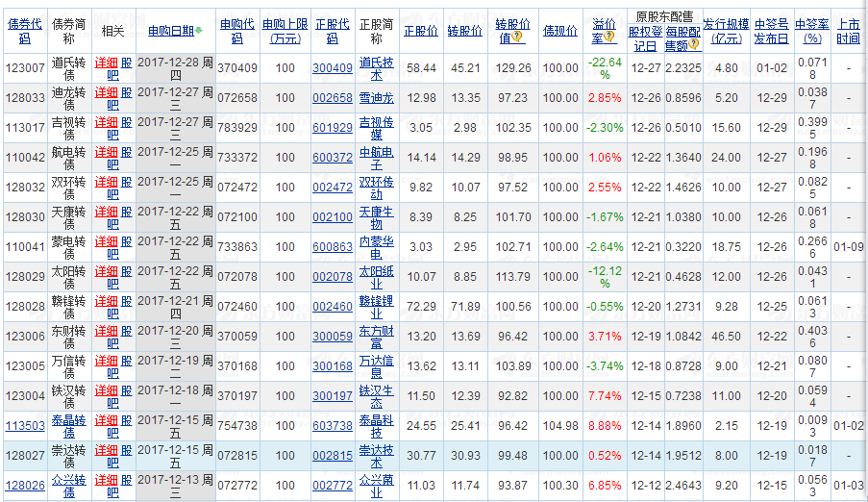The height and width of the screenshot is (502, 868).
Task: Open 万达信息 stock name link
Action: (377, 366)
